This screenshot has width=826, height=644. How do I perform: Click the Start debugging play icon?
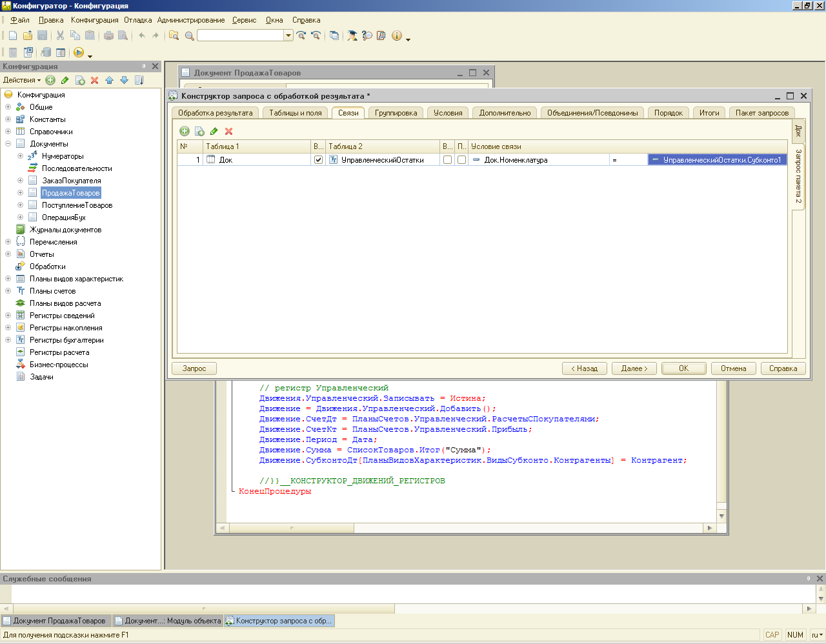click(x=79, y=52)
